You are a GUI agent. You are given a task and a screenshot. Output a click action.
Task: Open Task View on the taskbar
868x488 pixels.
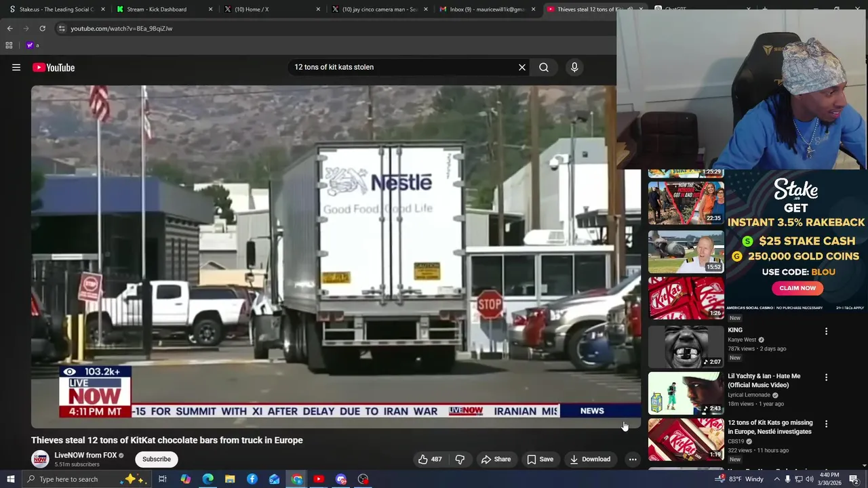coord(163,479)
